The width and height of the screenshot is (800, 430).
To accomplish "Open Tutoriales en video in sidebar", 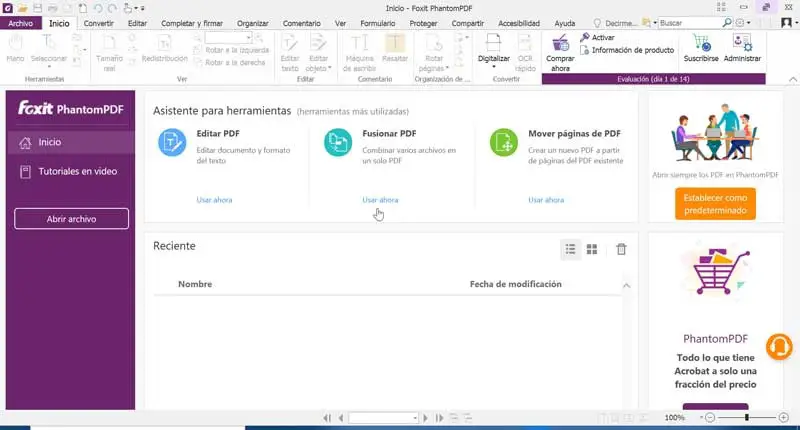I will [70, 171].
